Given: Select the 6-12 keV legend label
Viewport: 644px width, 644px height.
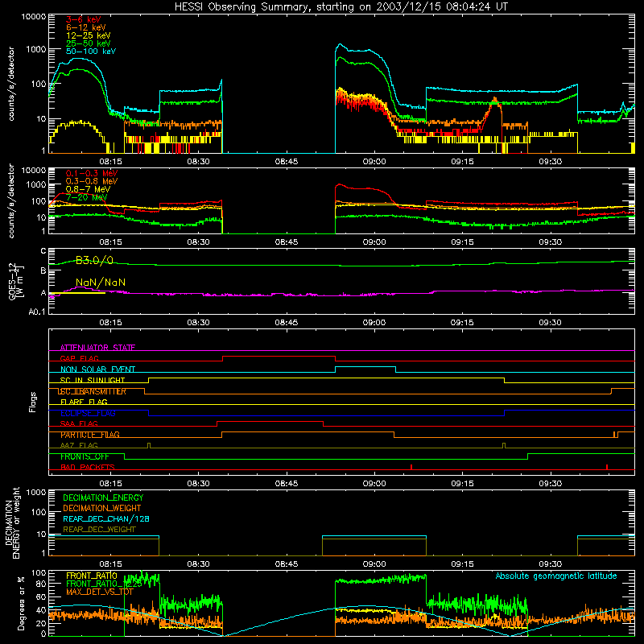Looking at the screenshot, I should point(86,27).
